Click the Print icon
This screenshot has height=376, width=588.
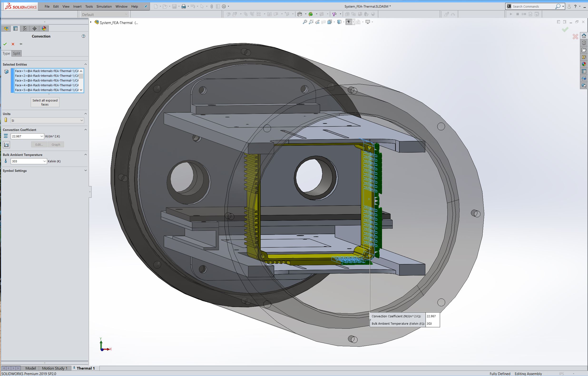coord(183,7)
